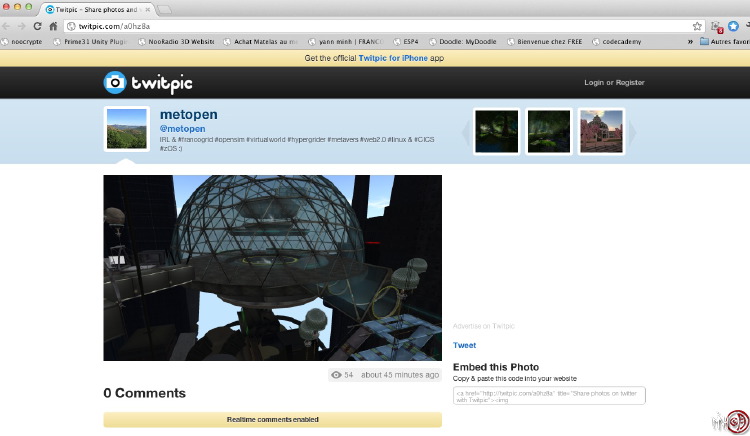This screenshot has height=436, width=750.
Task: Open the Achat Matelas bookmark
Action: 261,42
